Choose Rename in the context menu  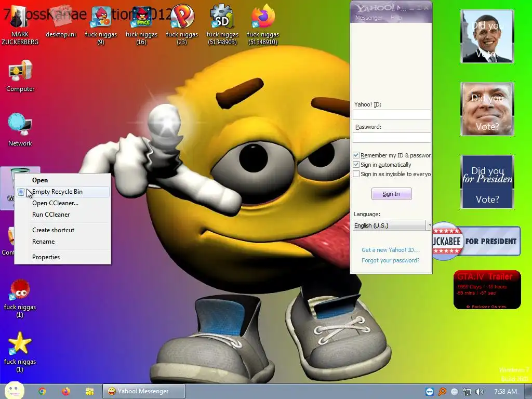point(62,242)
